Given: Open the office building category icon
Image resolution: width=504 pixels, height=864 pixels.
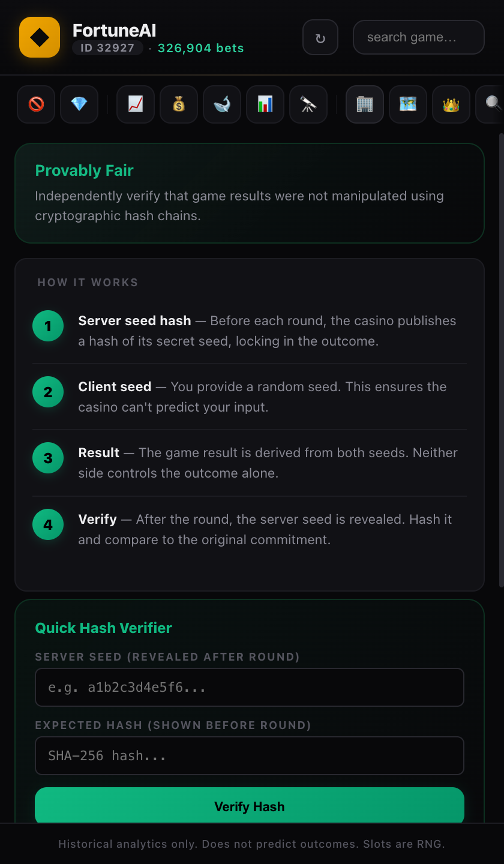Looking at the screenshot, I should [x=364, y=104].
